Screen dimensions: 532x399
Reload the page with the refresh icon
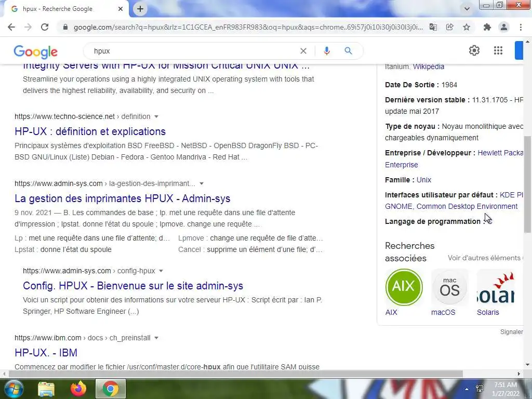coord(45,27)
